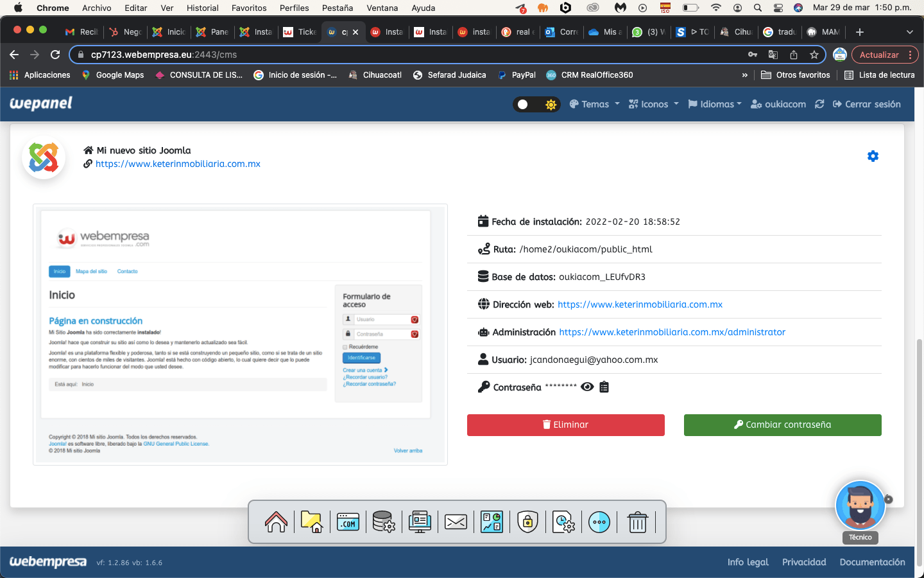Open Chrome three-dot menu beside Actualizar
The image size is (924, 578).
[x=910, y=55]
